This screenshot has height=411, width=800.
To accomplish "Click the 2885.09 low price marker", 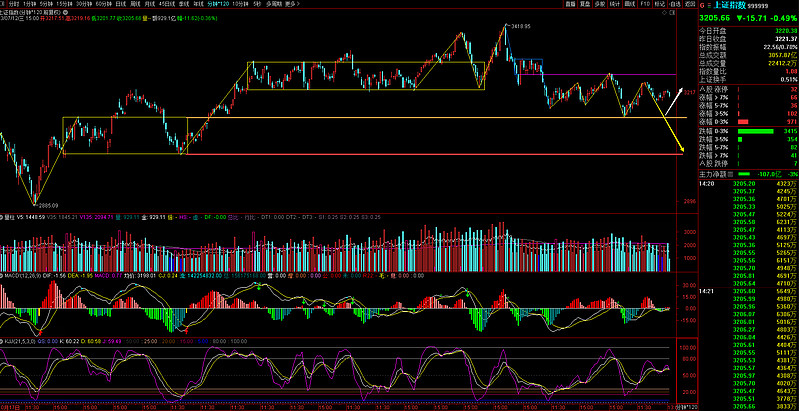I will click(48, 205).
